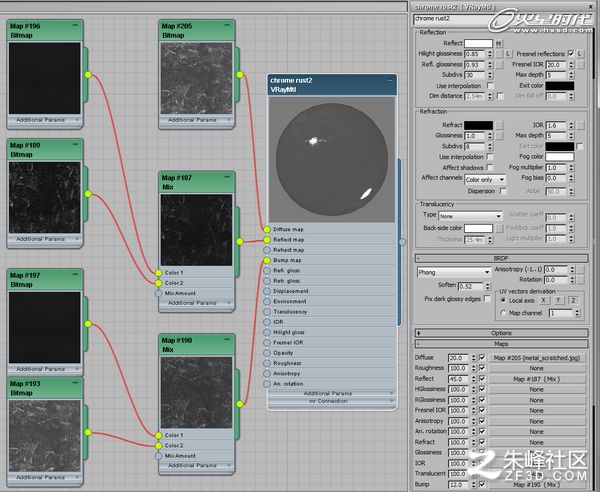
Task: Collapse the Map #190 Mix node
Action: 227,340
